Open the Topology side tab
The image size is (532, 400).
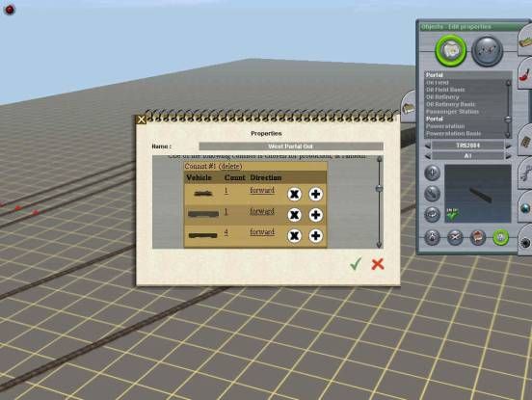(x=525, y=41)
